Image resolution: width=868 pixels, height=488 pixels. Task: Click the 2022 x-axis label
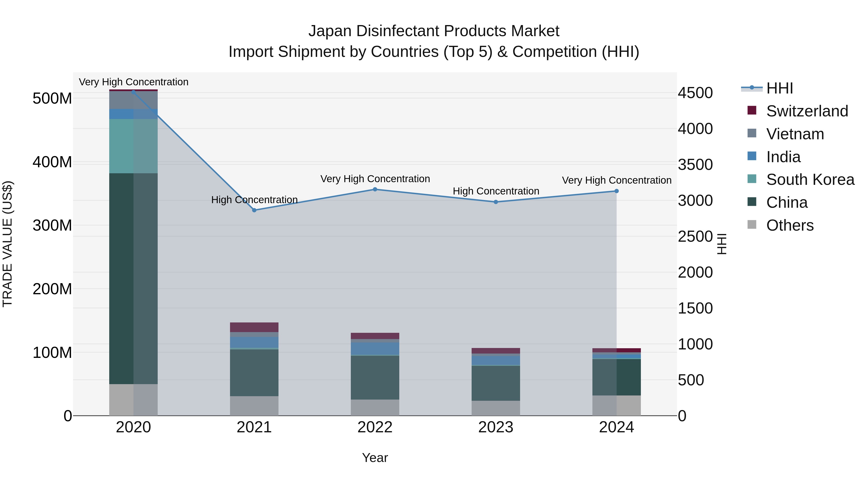click(x=375, y=427)
